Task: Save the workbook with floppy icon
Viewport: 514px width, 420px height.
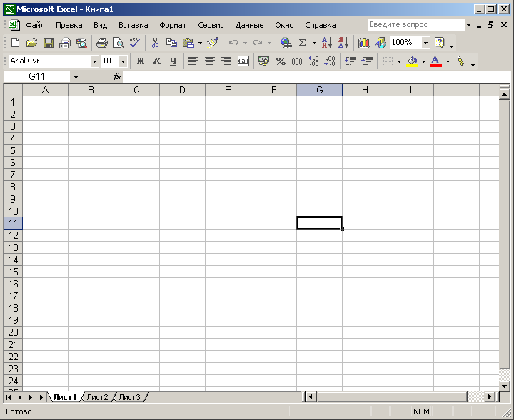Action: click(x=49, y=43)
